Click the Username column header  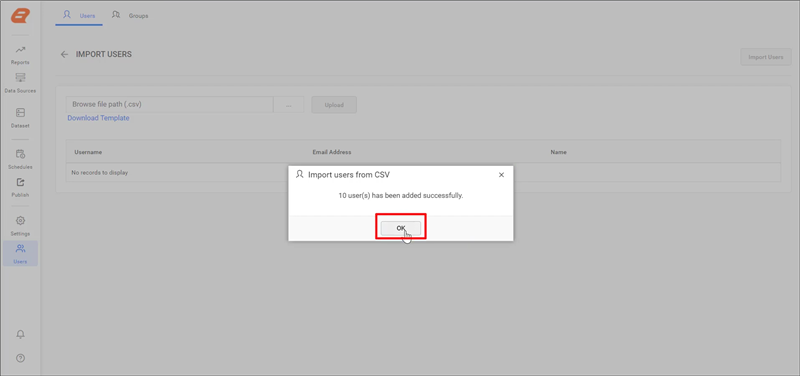[x=88, y=152]
